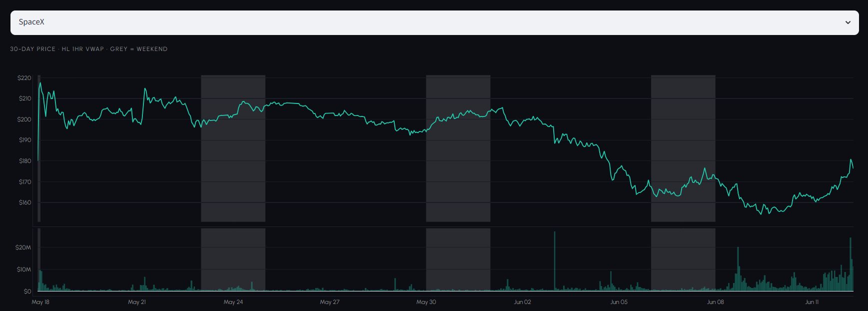
Task: Click the Jun 08 date label
Action: point(716,302)
